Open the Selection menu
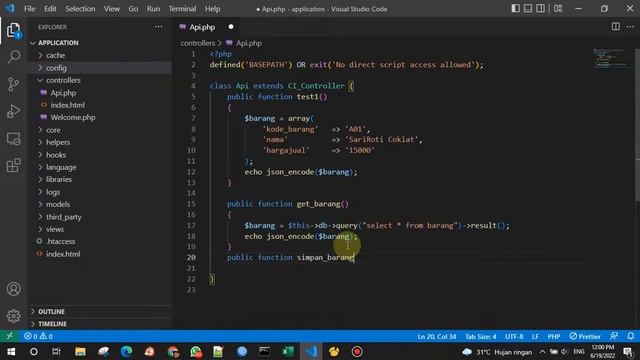 80,9
